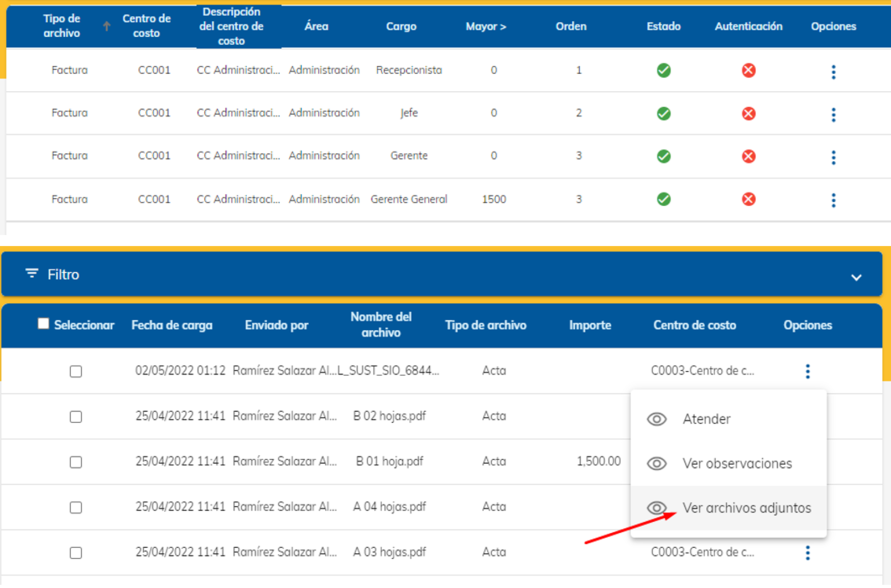This screenshot has width=891, height=588.
Task: Open options for the A 03 hojas.pdf row
Action: pos(807,553)
